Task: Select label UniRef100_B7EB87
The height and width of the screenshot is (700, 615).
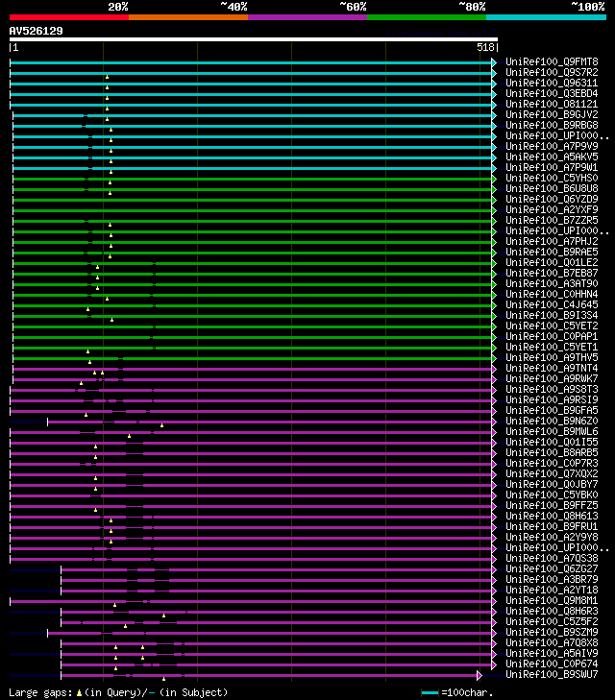Action: 552,274
